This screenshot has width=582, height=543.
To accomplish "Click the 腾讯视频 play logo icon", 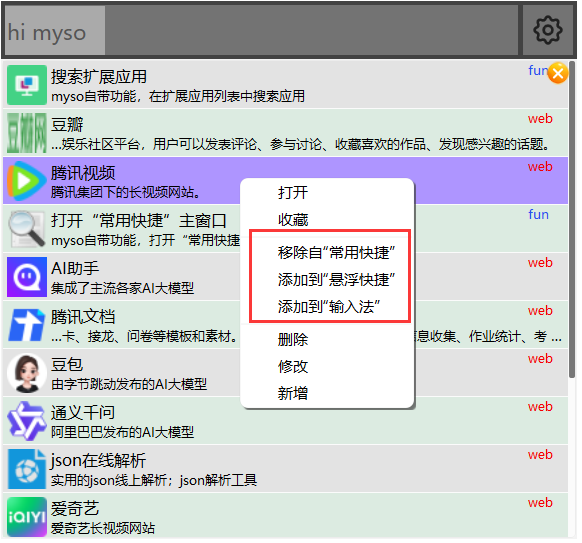I will pos(27,181).
